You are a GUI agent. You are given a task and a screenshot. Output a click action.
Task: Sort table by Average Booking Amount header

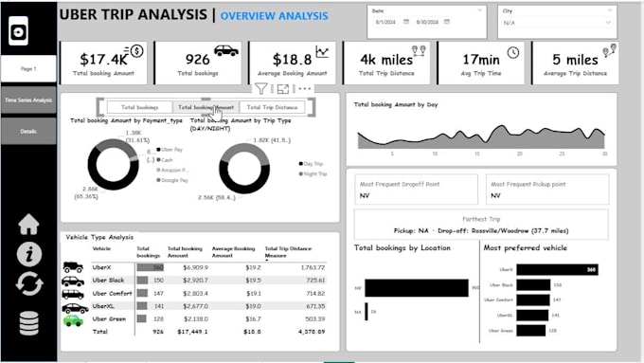pyautogui.click(x=233, y=252)
